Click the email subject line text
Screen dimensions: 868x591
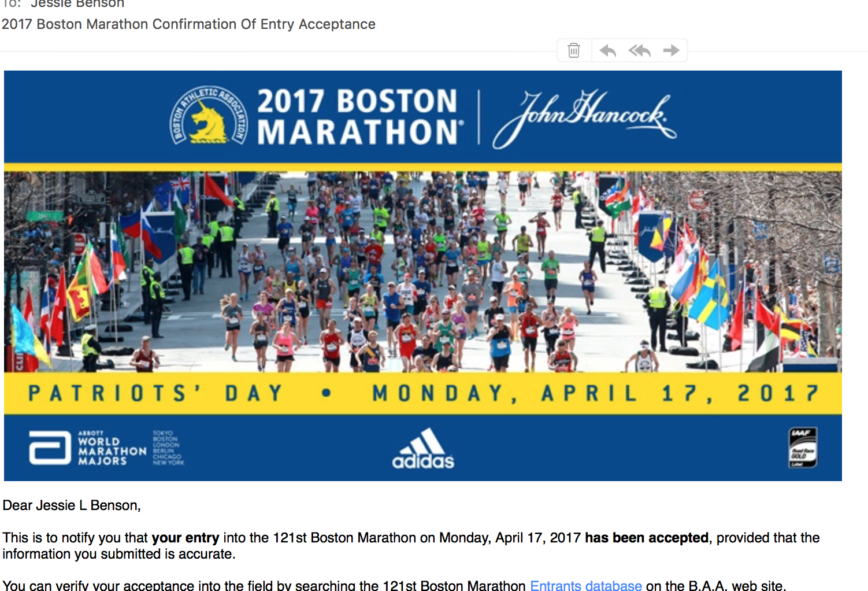point(188,24)
